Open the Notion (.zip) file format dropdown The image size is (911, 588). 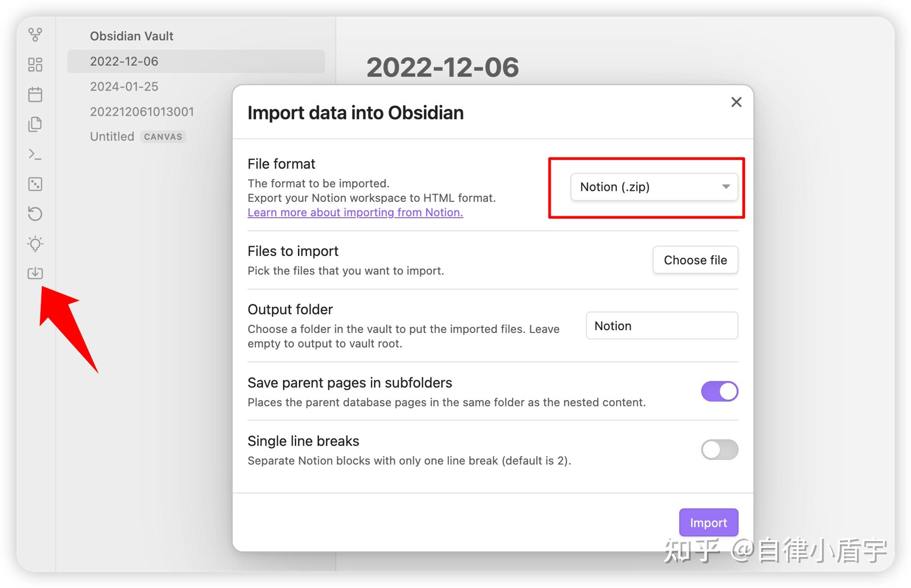(x=654, y=187)
